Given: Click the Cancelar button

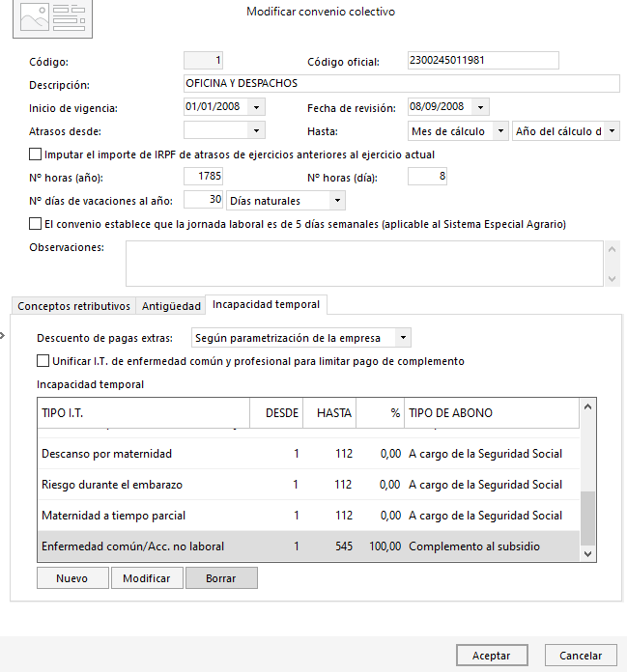Looking at the screenshot, I should (580, 656).
